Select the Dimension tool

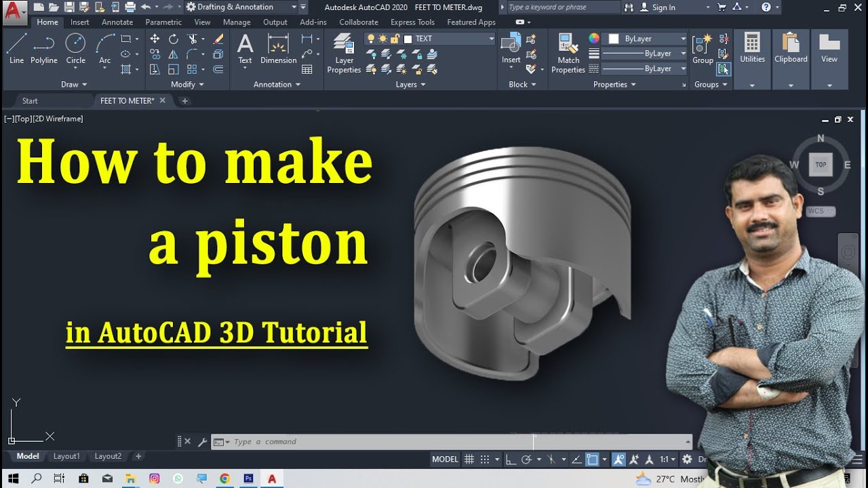279,49
